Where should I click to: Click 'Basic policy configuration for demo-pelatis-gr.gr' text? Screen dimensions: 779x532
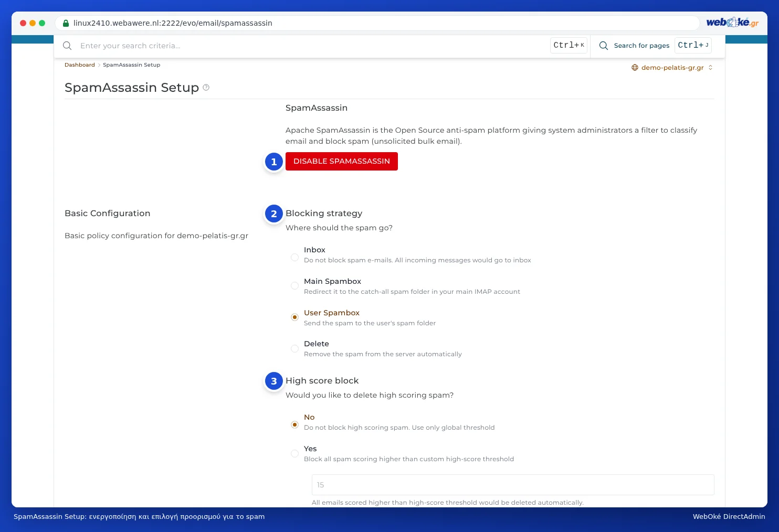pos(156,236)
